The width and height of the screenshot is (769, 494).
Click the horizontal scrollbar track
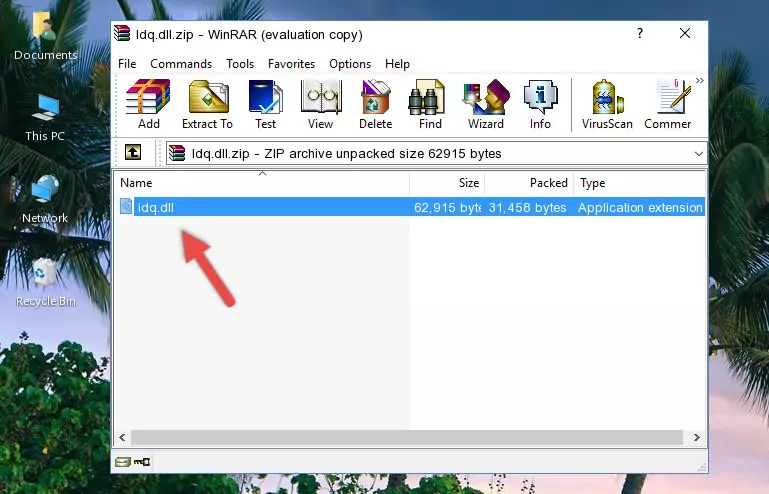tap(407, 438)
